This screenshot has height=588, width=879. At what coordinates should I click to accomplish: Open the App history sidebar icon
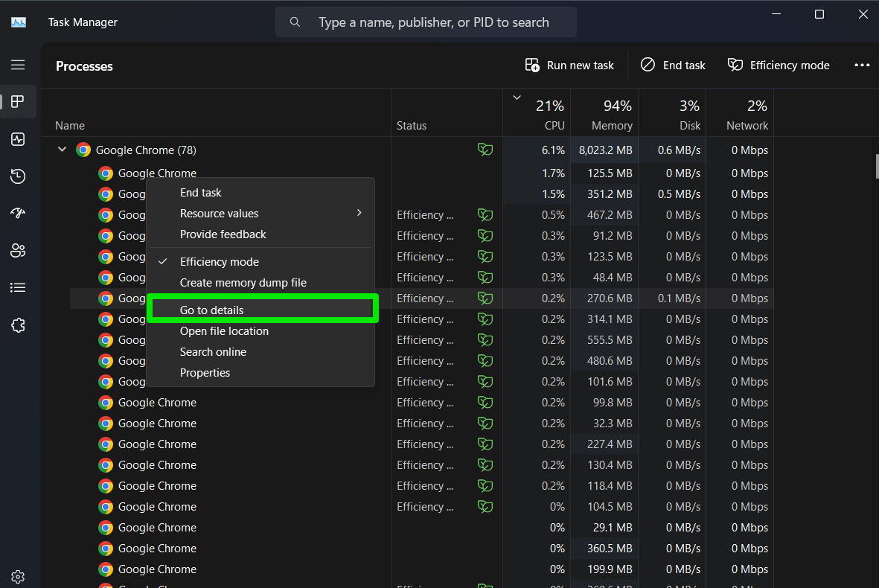18,176
